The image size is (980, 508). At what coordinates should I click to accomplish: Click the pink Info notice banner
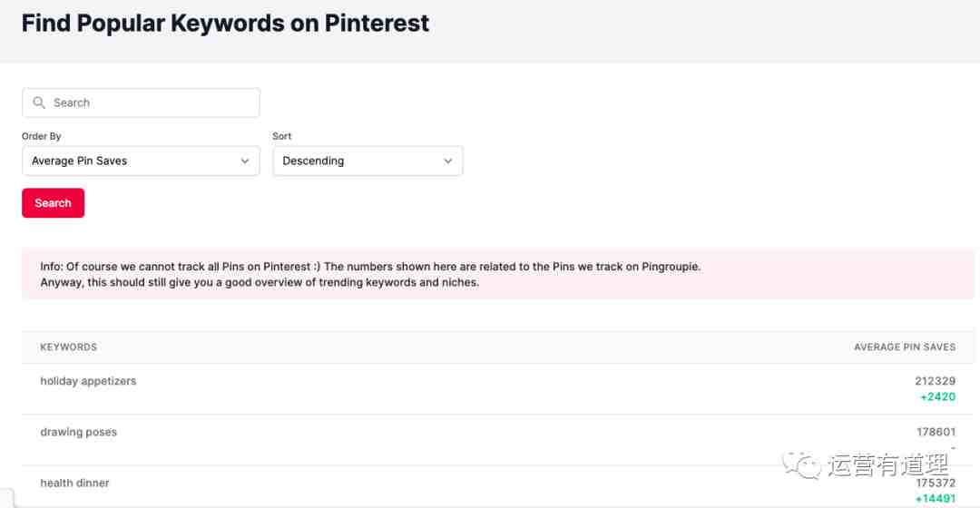click(x=497, y=274)
